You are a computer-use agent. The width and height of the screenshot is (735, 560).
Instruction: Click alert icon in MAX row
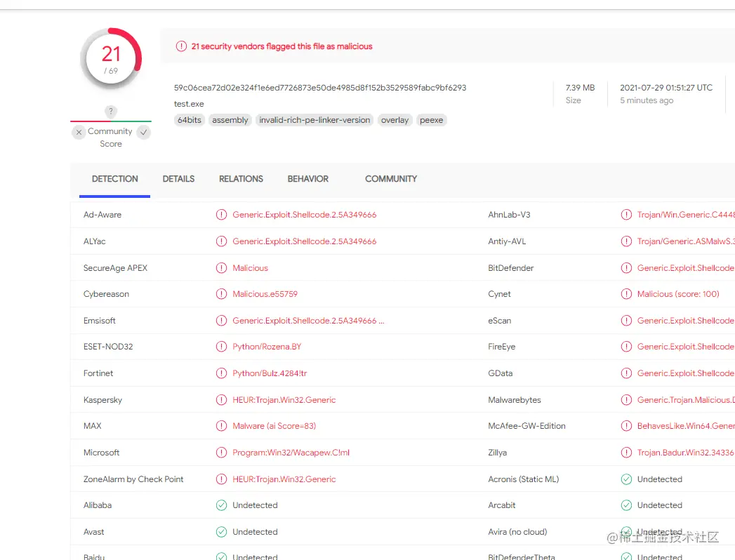coord(221,425)
